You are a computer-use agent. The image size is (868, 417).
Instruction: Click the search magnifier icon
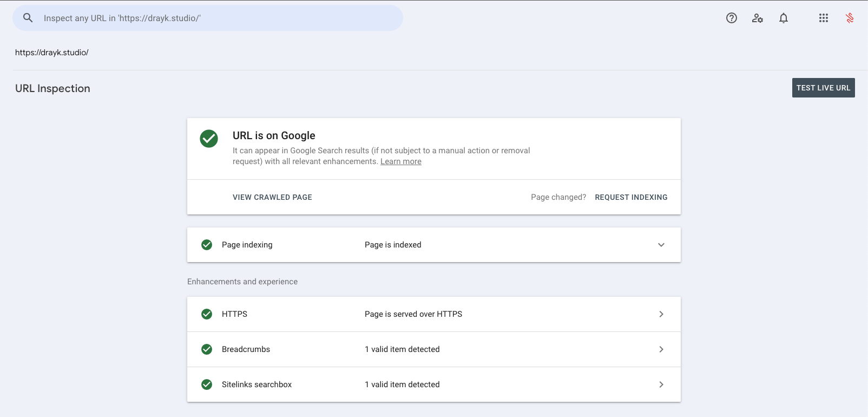(28, 18)
